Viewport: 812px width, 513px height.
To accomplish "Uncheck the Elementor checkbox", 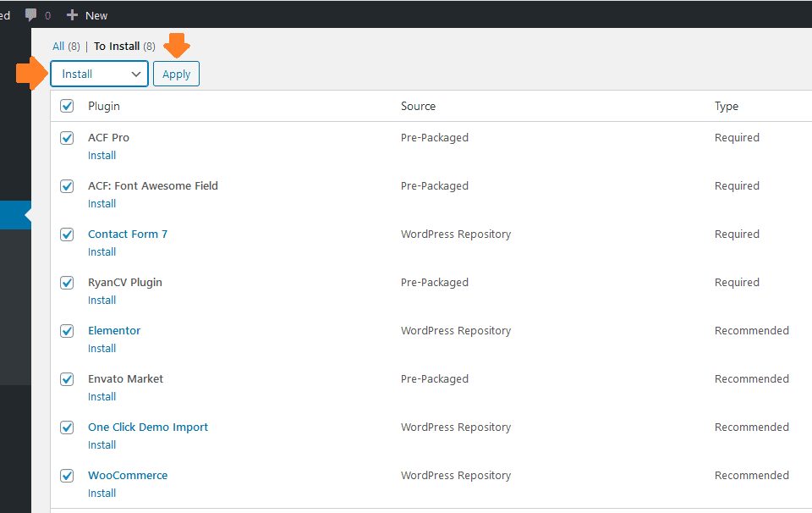I will pyautogui.click(x=67, y=331).
